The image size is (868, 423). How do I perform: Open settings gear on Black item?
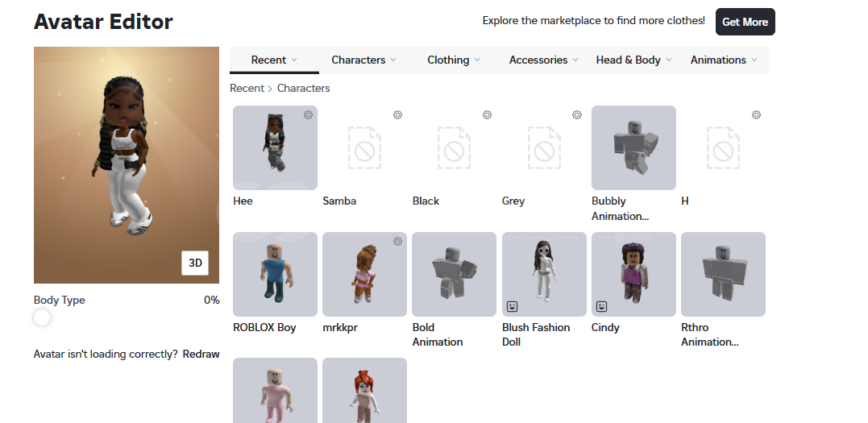pyautogui.click(x=487, y=115)
